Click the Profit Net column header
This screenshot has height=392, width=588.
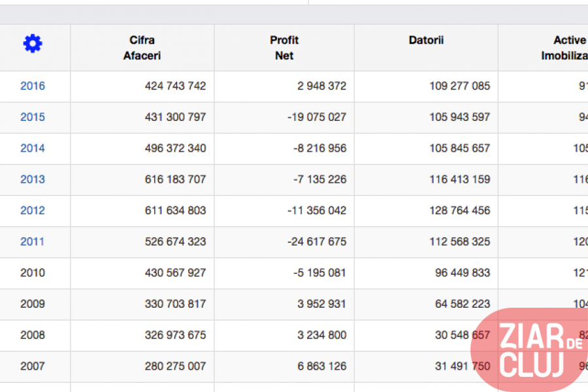click(284, 48)
